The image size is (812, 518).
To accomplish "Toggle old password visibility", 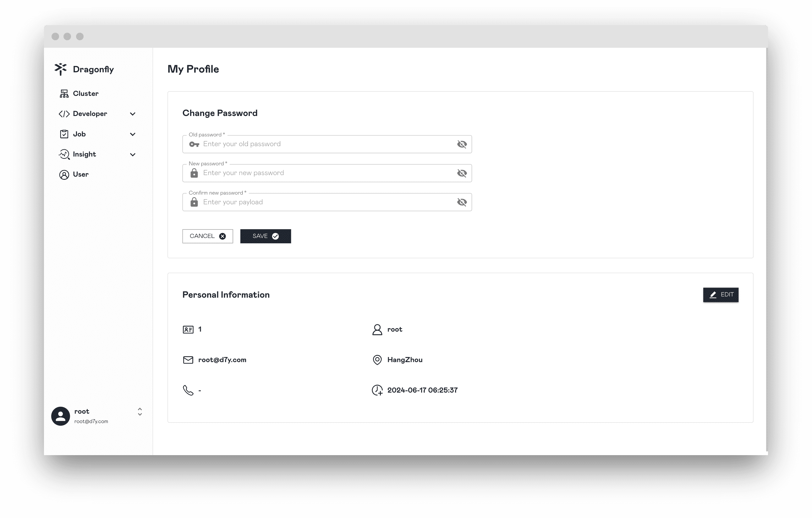I will tap(462, 143).
